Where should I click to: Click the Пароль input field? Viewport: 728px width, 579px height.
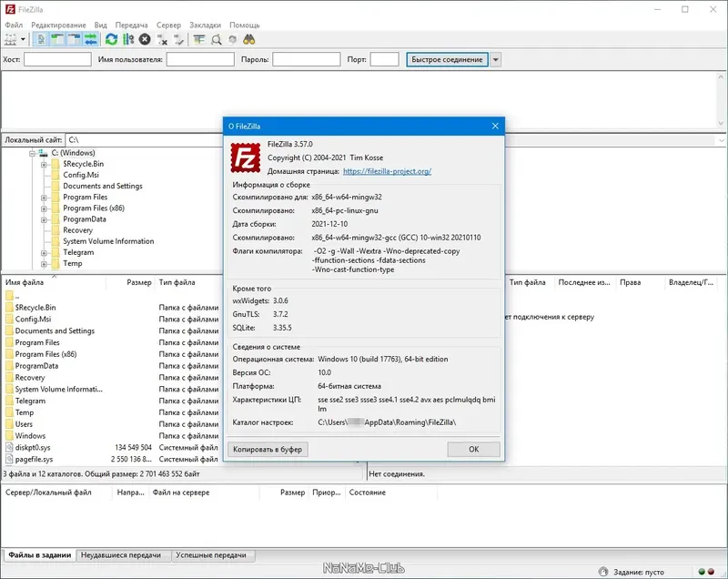coord(307,59)
